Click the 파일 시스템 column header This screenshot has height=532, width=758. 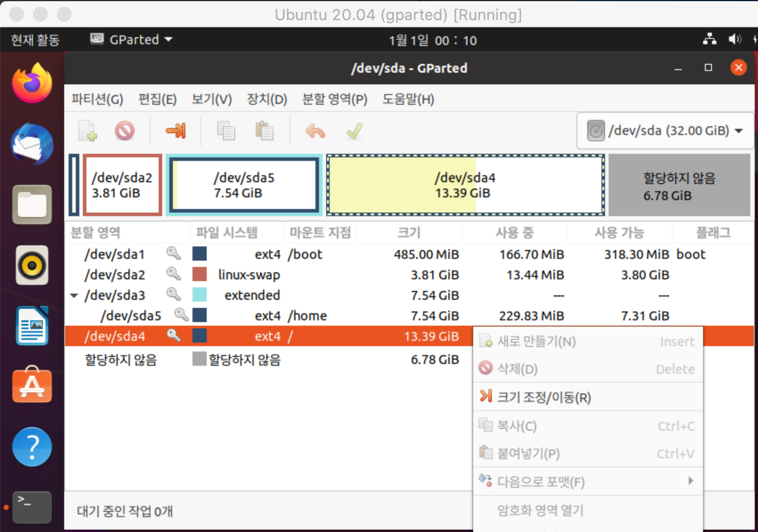(236, 233)
